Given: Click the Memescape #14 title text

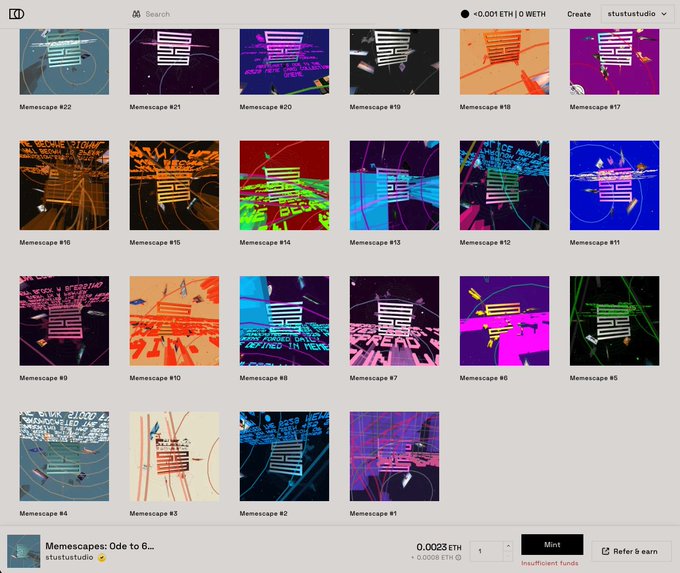Looking at the screenshot, I should pyautogui.click(x=265, y=242).
